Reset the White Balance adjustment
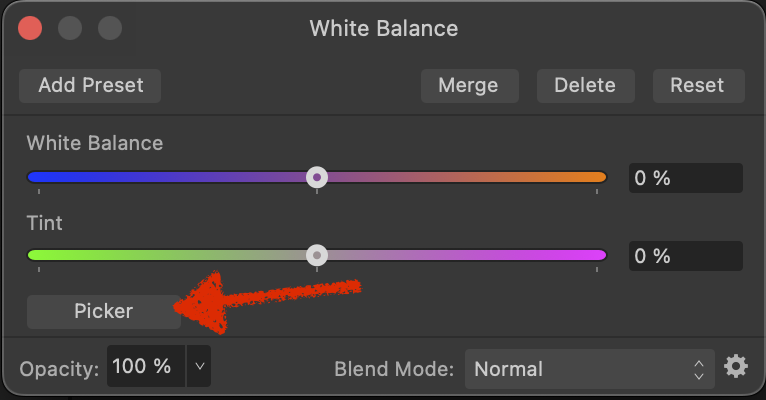766x400 pixels. point(699,86)
